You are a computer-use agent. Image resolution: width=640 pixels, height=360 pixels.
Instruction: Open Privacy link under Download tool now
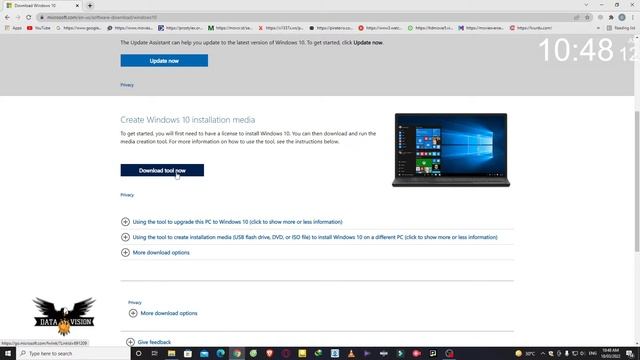[x=127, y=195]
